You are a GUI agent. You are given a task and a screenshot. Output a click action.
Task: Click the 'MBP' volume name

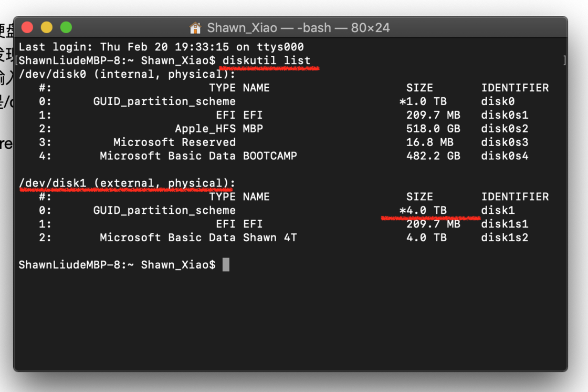pos(253,128)
